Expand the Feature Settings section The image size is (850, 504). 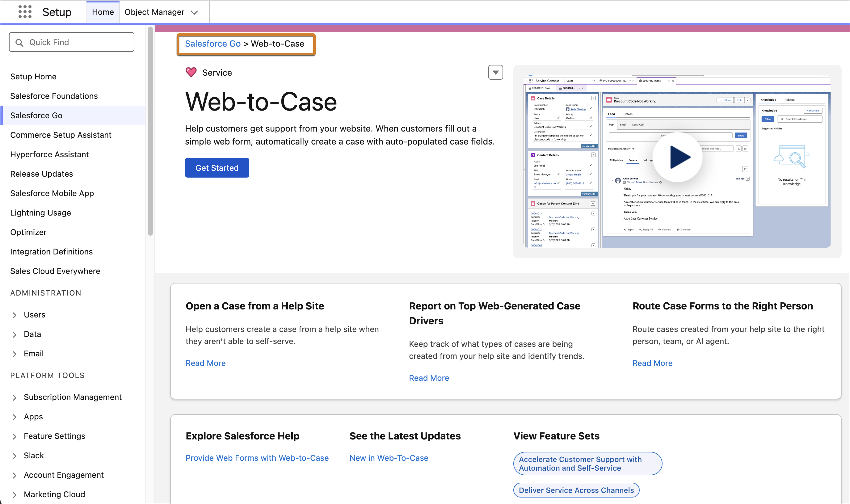pos(14,436)
